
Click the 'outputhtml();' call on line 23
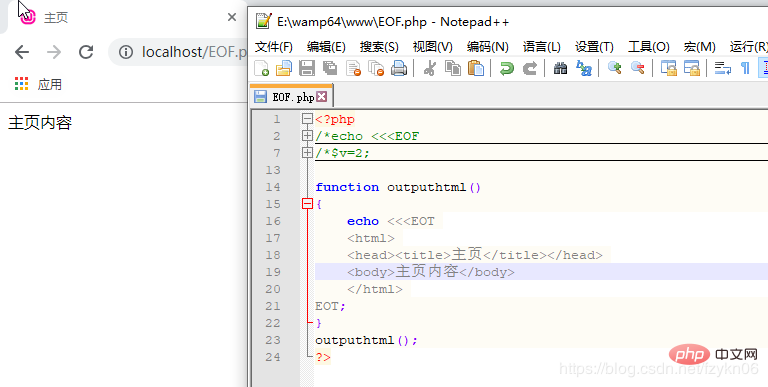pos(366,340)
